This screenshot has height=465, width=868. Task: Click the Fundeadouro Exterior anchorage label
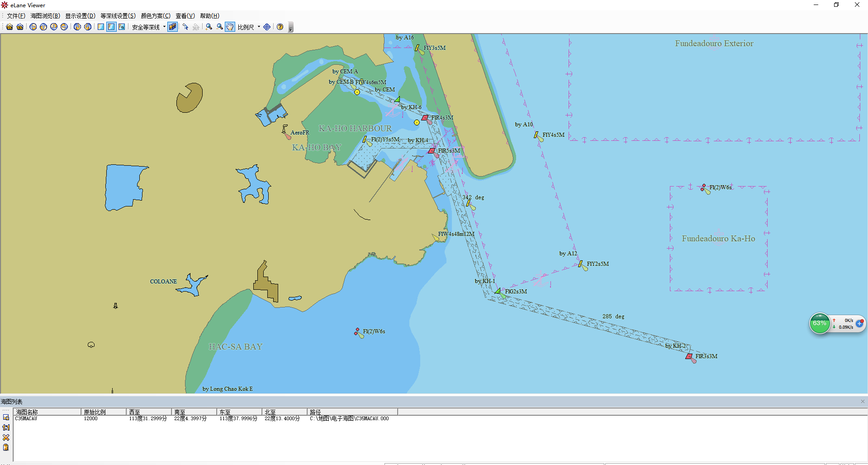[714, 43]
